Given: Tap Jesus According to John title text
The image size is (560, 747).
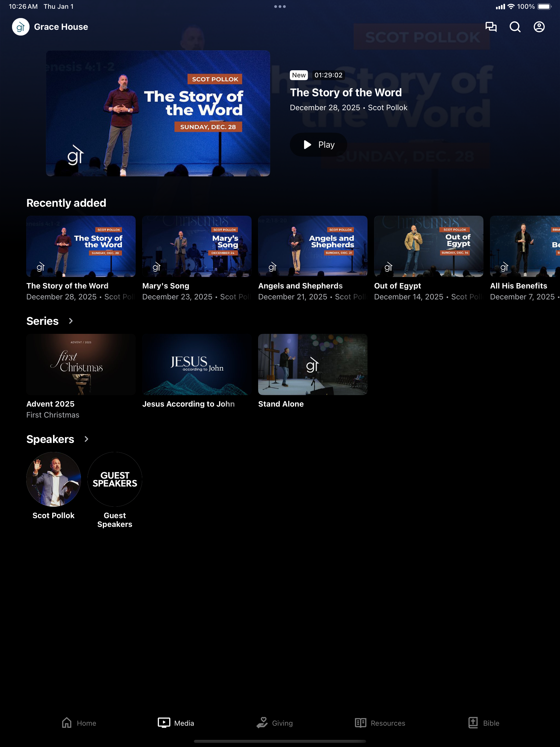Looking at the screenshot, I should pyautogui.click(x=188, y=404).
